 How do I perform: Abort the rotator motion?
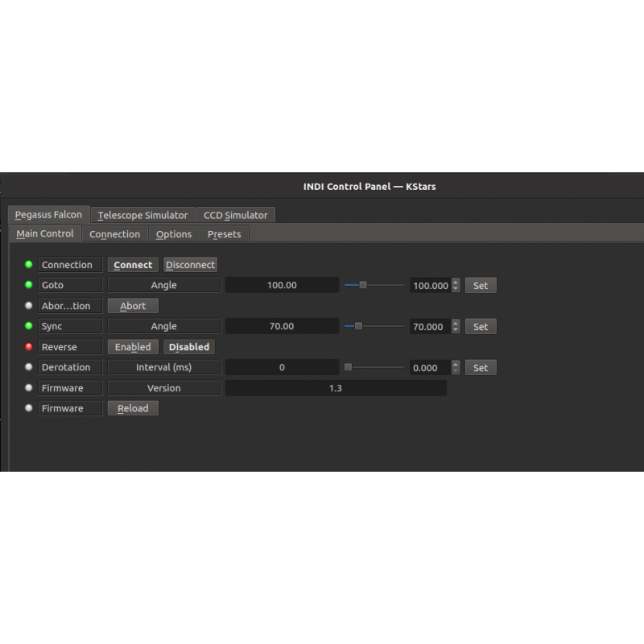coord(133,306)
